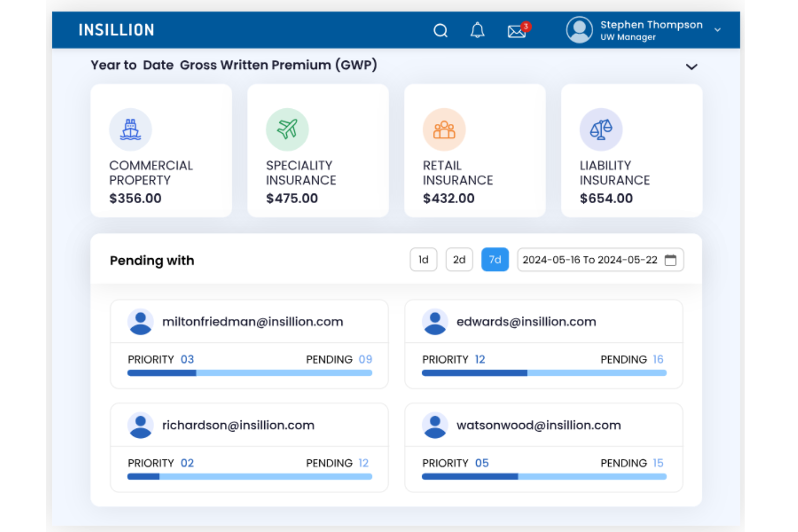
Task: Click the Retail Insurance people icon
Action: [x=444, y=129]
